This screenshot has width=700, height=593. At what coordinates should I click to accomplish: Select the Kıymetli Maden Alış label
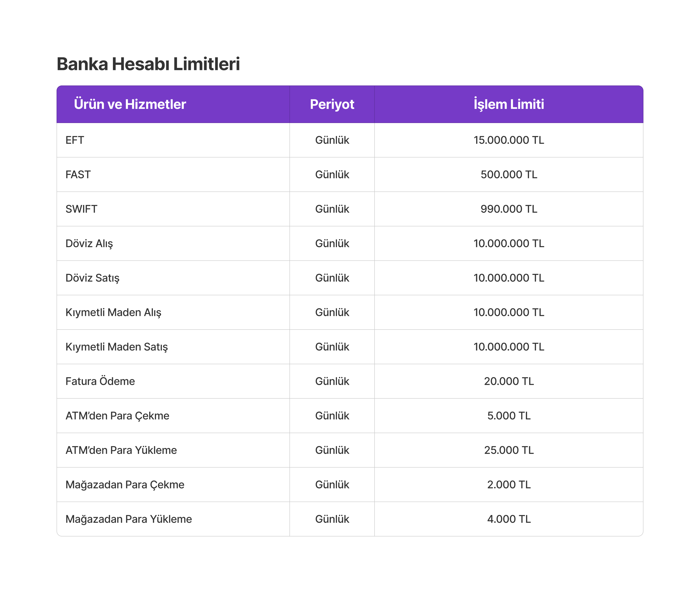pos(113,312)
